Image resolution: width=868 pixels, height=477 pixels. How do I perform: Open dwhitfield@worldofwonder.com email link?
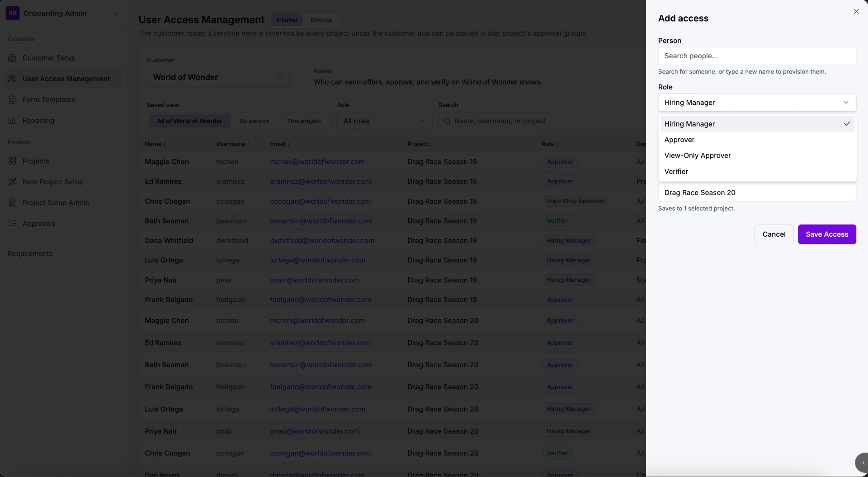(322, 241)
